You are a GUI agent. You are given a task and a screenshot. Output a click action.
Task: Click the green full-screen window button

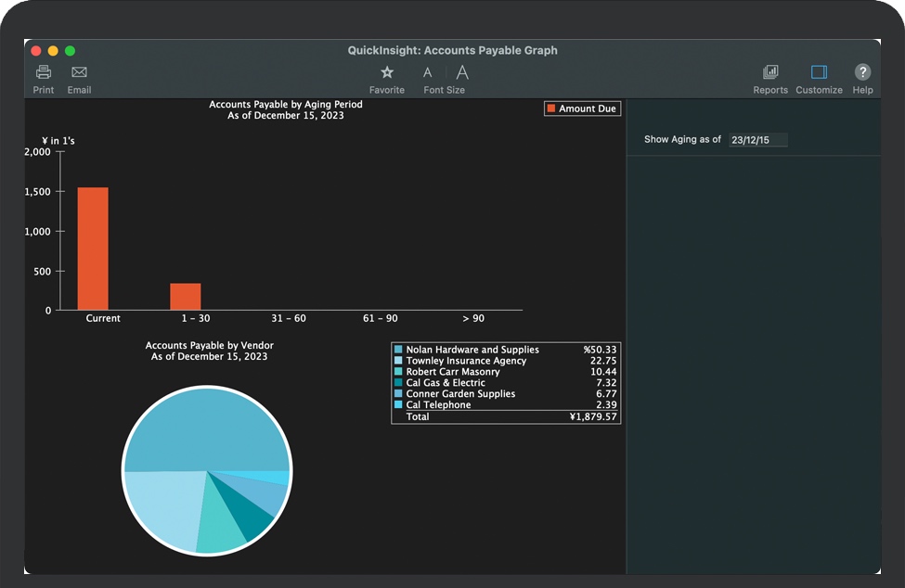pyautogui.click(x=70, y=51)
